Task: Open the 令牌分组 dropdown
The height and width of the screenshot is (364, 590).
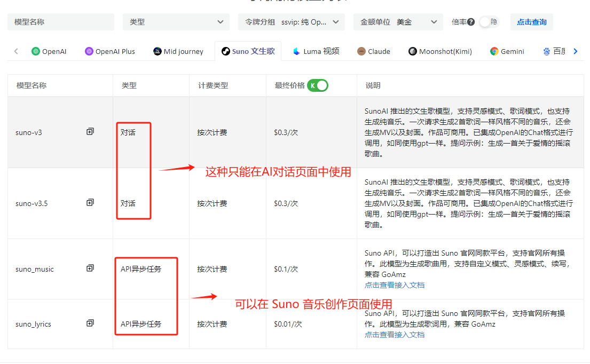Action: 292,22
